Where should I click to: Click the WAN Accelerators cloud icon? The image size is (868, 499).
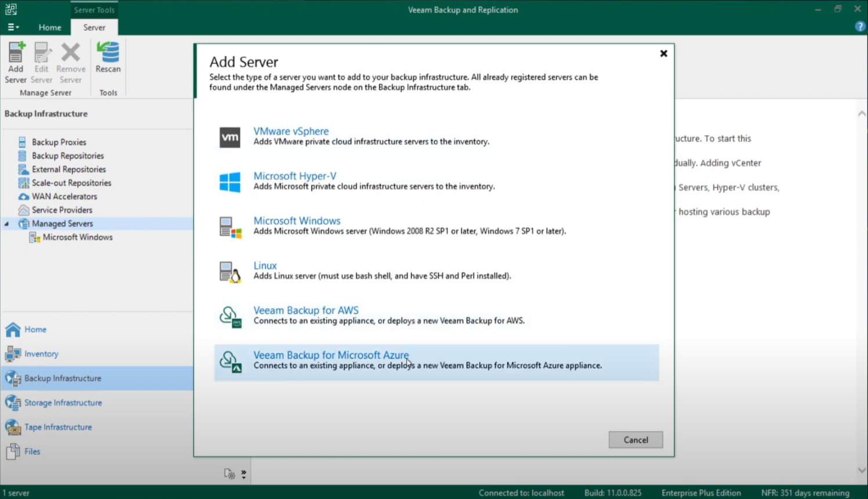(23, 197)
